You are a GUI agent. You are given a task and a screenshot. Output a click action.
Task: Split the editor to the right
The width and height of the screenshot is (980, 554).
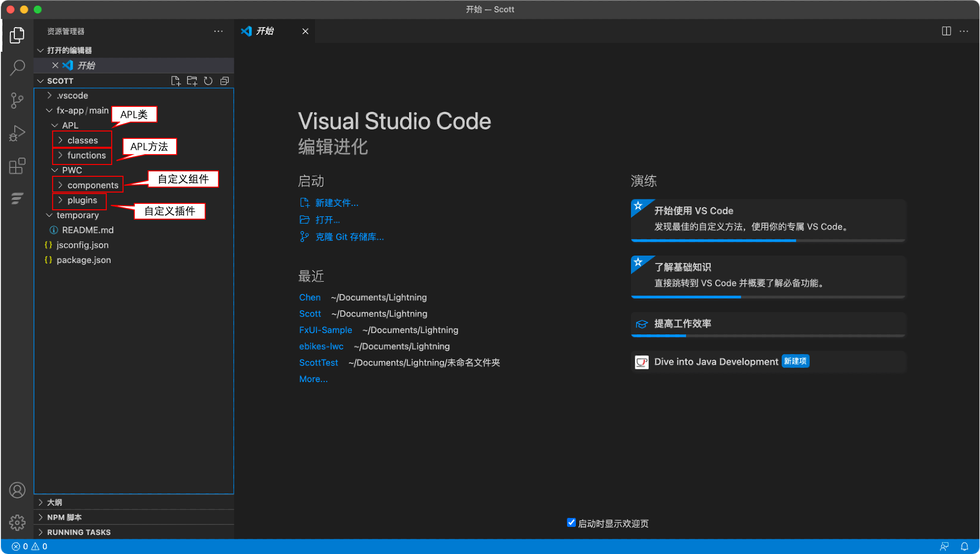946,31
